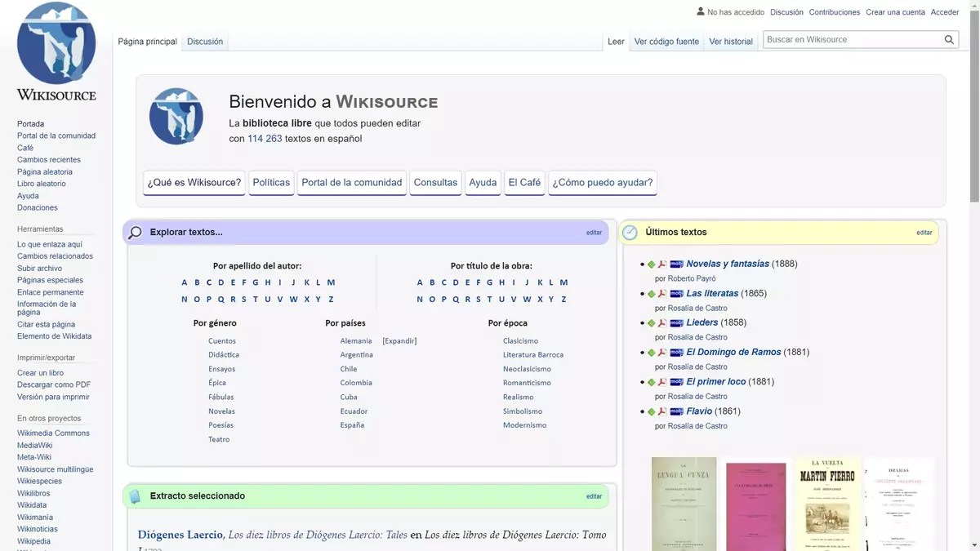Open the Argentina country link
Image resolution: width=980 pixels, height=551 pixels.
pos(357,355)
